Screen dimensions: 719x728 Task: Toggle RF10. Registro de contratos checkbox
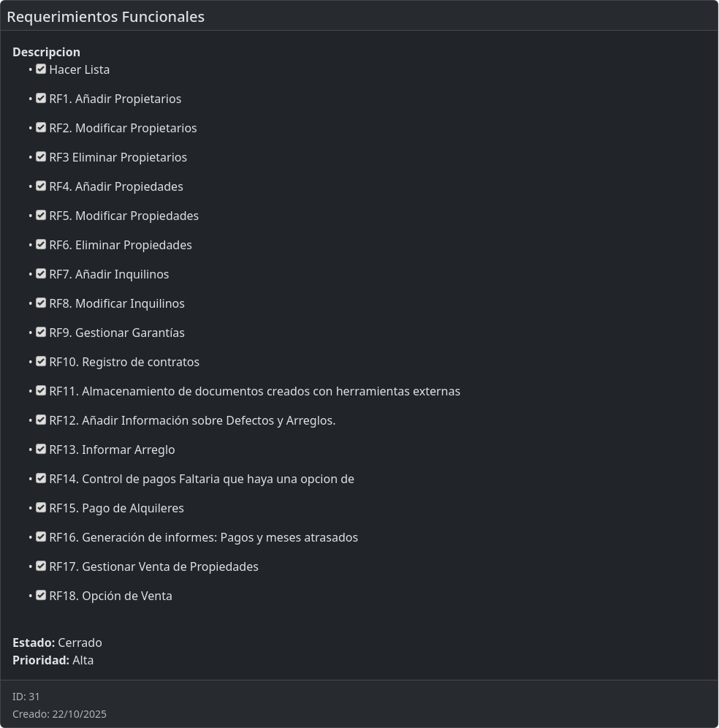pos(41,362)
